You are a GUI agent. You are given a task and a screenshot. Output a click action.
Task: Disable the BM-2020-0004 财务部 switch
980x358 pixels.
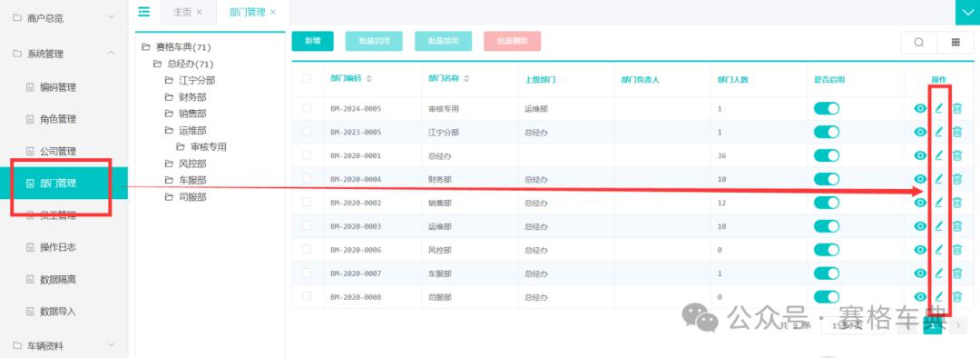coord(827,179)
